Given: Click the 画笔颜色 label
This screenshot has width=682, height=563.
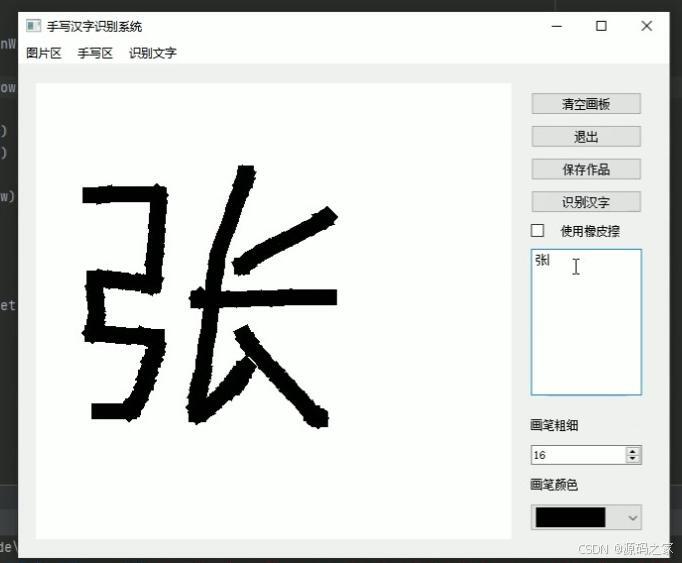Looking at the screenshot, I should pos(554,485).
